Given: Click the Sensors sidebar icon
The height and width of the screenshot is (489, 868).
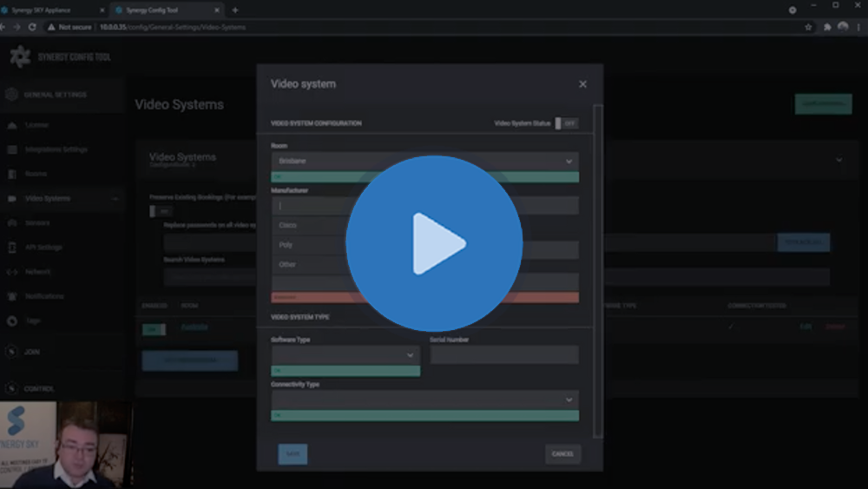Looking at the screenshot, I should click(12, 222).
